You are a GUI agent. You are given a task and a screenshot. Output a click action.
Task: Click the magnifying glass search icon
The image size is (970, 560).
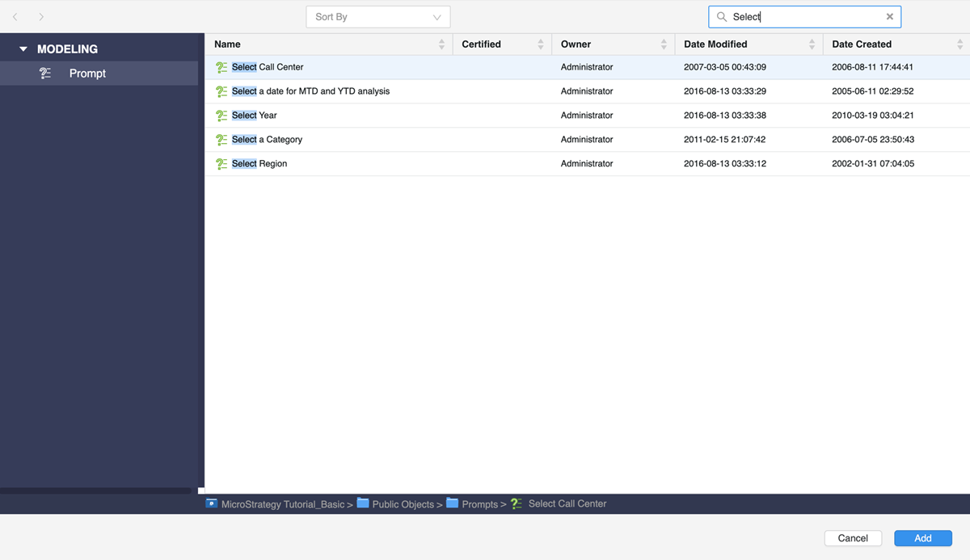(x=722, y=17)
